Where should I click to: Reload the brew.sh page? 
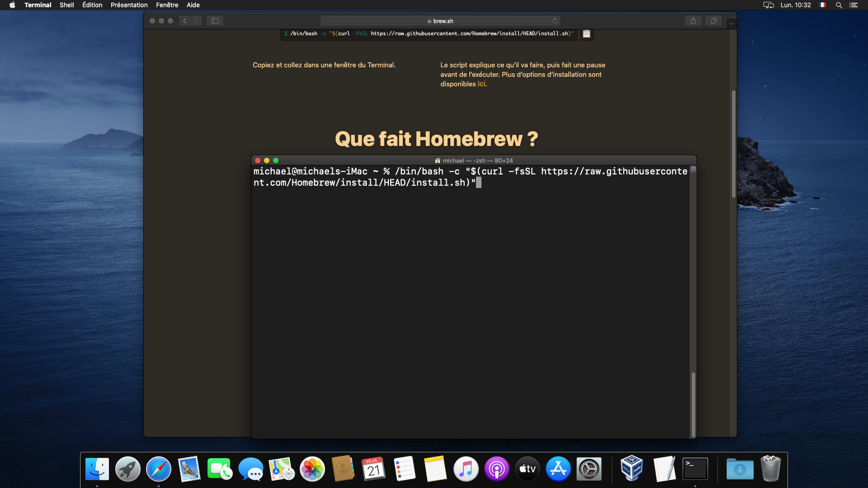(x=555, y=21)
